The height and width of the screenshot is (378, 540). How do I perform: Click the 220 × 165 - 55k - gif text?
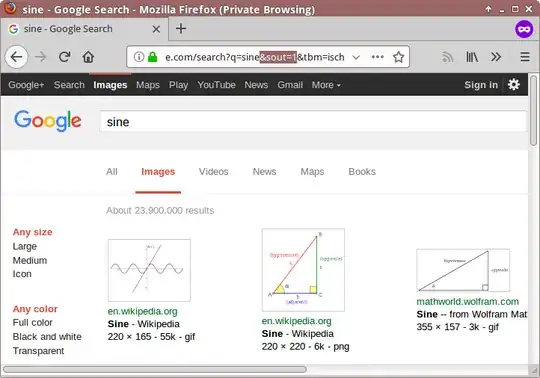click(x=151, y=336)
